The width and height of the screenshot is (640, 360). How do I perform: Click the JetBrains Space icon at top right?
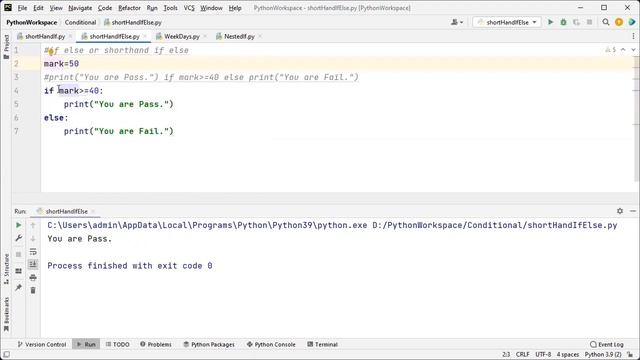point(632,22)
